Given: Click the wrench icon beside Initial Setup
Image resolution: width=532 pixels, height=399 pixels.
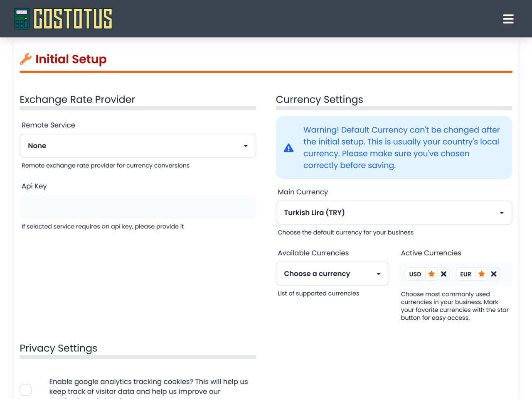Looking at the screenshot, I should [25, 59].
